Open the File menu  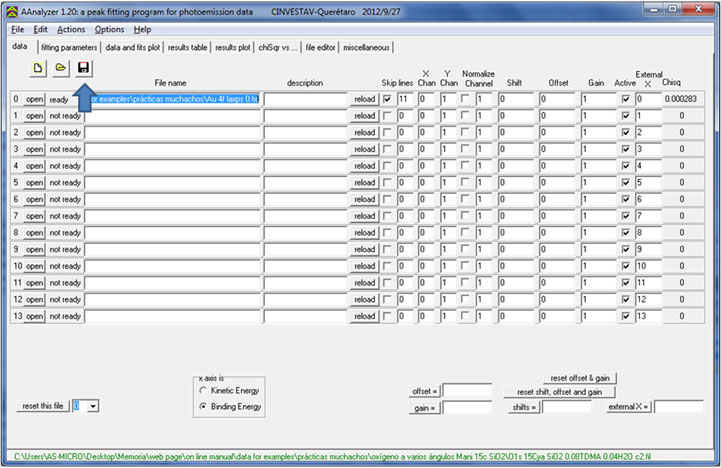[18, 29]
